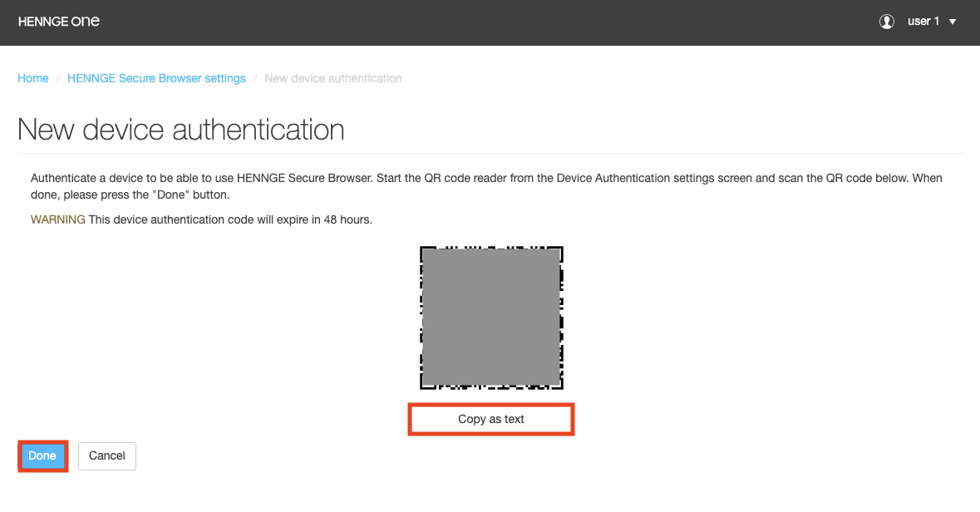
Task: Click the 48 hours expiry notice text
Action: [x=230, y=219]
